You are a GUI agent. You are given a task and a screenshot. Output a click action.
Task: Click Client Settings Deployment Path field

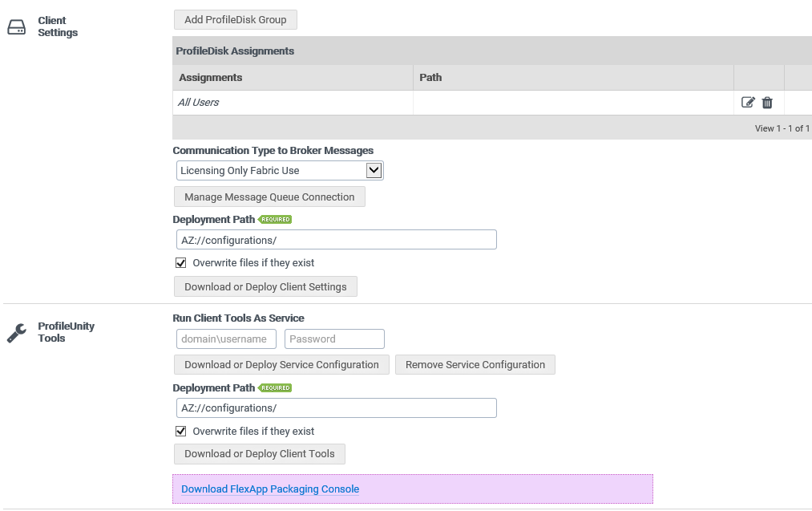coord(336,240)
